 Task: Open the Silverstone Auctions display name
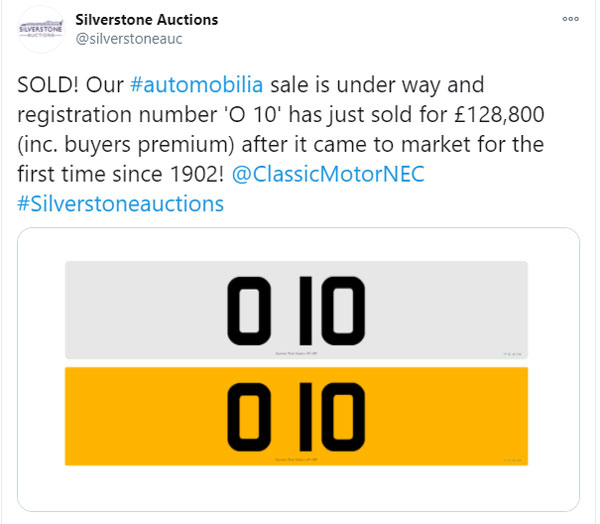point(147,20)
